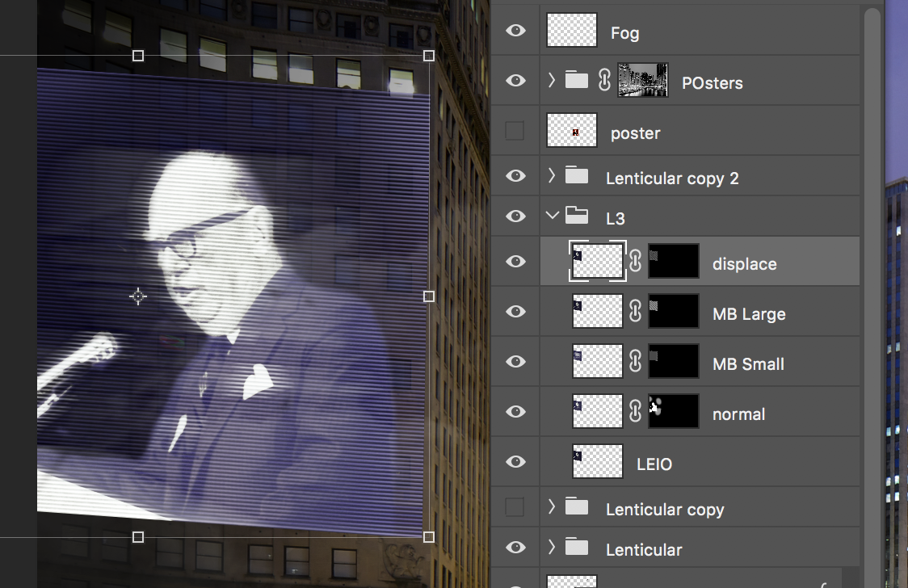This screenshot has width=908, height=588.
Task: Expand the Lenticular copy group
Action: tap(552, 507)
